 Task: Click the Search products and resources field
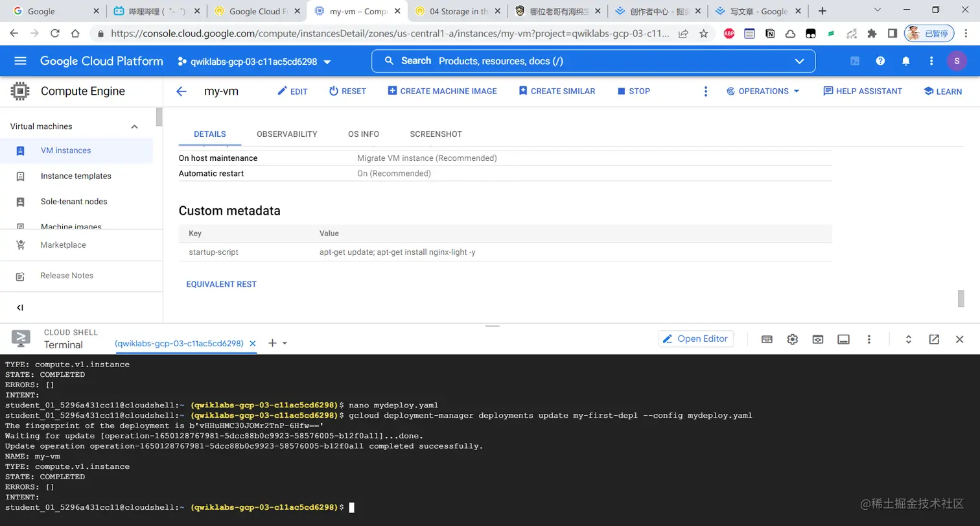(x=593, y=61)
